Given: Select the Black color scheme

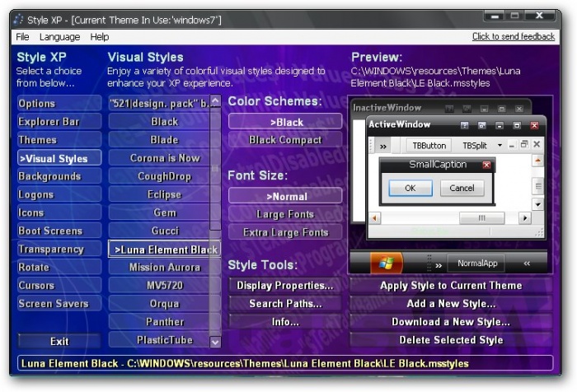Looking at the screenshot, I should tap(285, 122).
